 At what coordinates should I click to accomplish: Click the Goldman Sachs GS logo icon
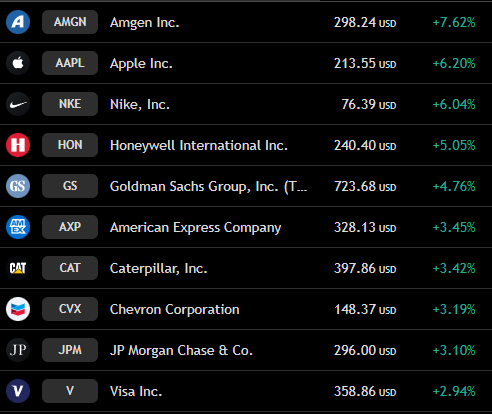[x=18, y=186]
